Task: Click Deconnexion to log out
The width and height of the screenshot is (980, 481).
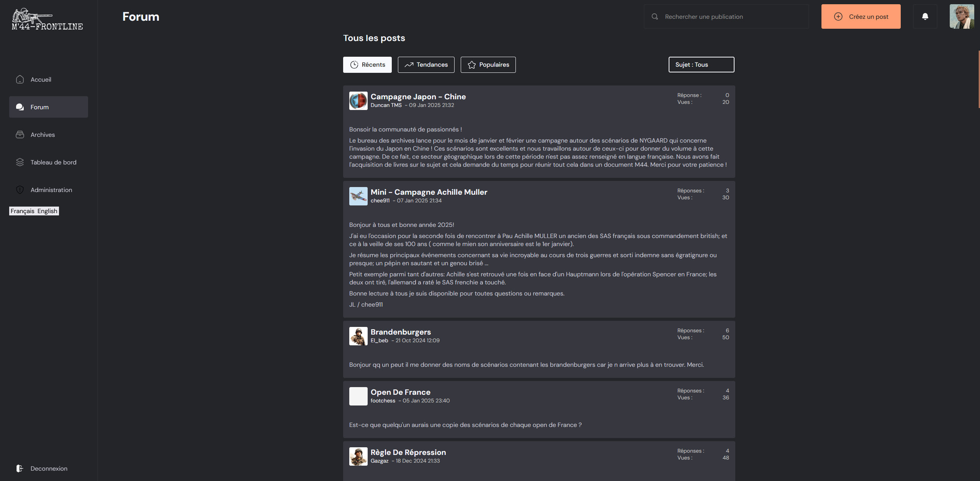Action: click(49, 468)
